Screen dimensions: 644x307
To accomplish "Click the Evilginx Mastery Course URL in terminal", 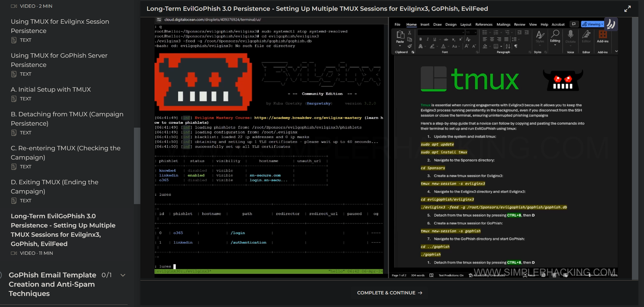I will click(308, 118).
